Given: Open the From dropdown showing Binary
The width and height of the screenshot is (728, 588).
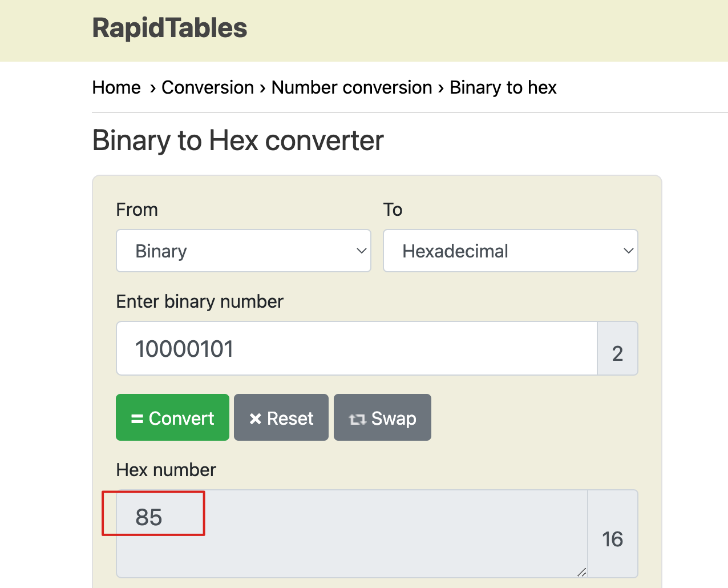Looking at the screenshot, I should point(244,251).
